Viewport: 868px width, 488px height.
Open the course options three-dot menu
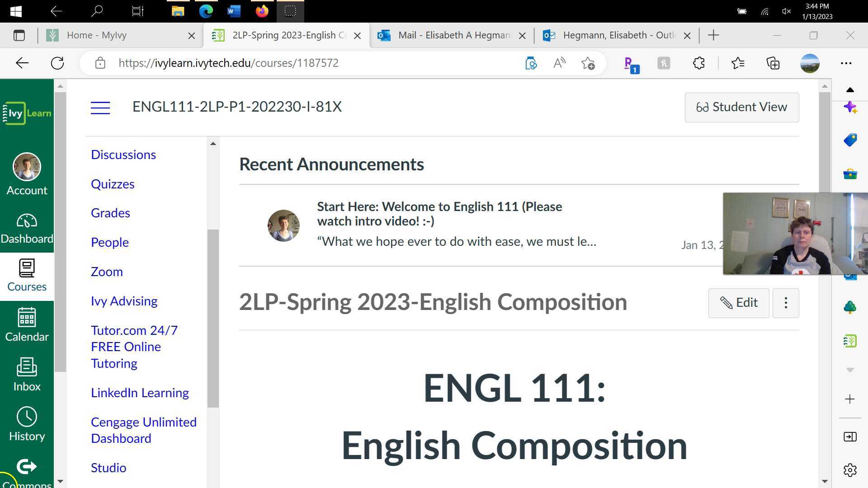click(x=786, y=303)
